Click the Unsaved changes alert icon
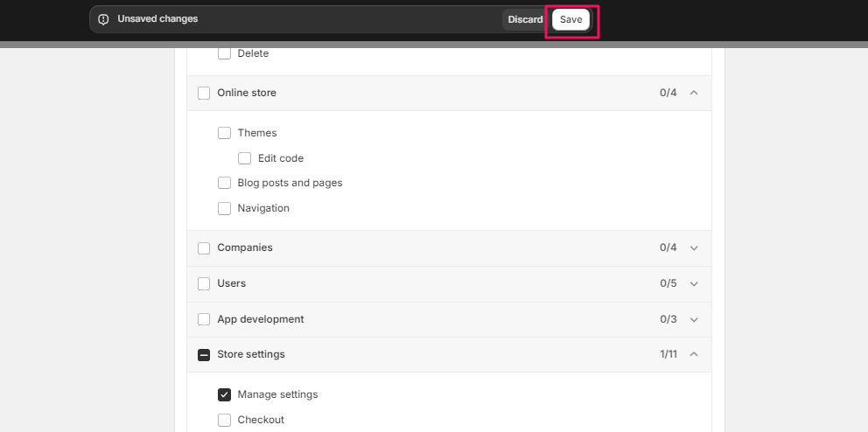 pos(103,19)
